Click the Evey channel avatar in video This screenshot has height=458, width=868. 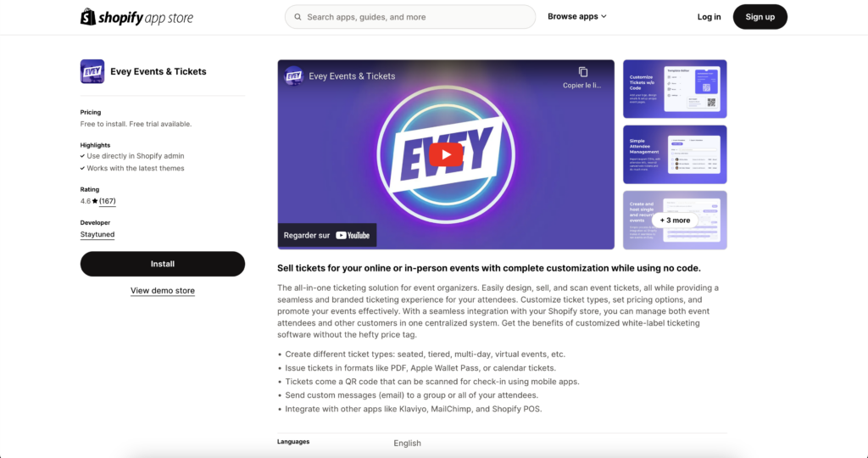[293, 75]
